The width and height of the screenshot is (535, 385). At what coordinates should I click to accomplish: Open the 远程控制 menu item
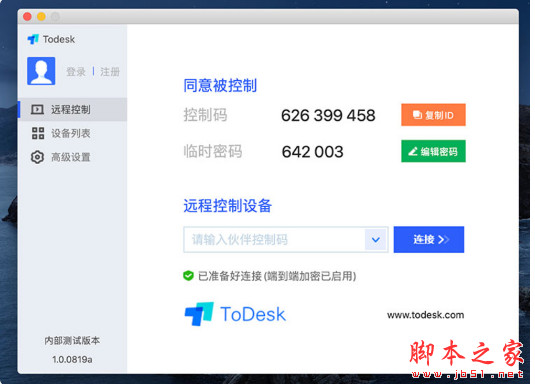click(x=73, y=110)
